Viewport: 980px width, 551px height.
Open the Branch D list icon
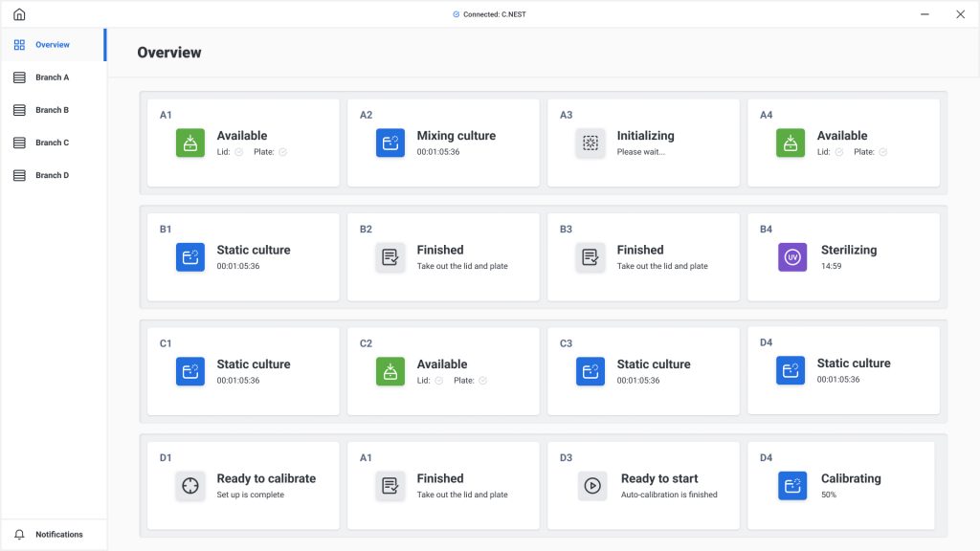tap(19, 176)
